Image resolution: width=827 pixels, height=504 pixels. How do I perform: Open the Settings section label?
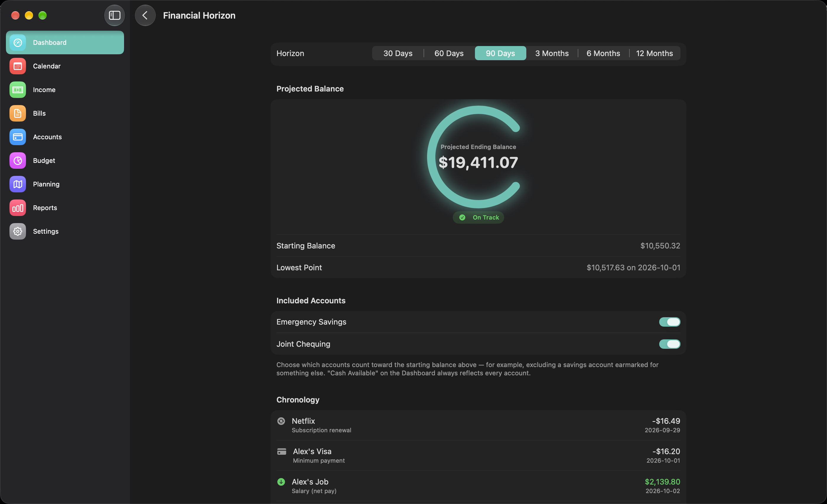coord(46,231)
